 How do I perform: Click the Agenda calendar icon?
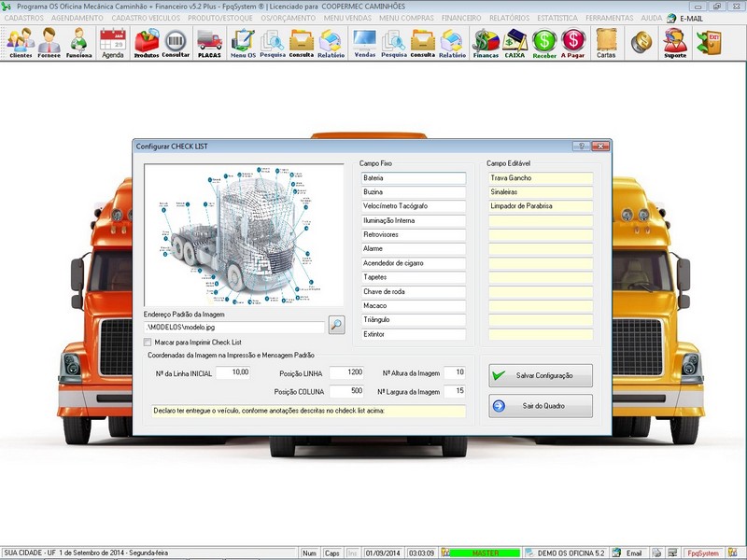click(x=112, y=42)
